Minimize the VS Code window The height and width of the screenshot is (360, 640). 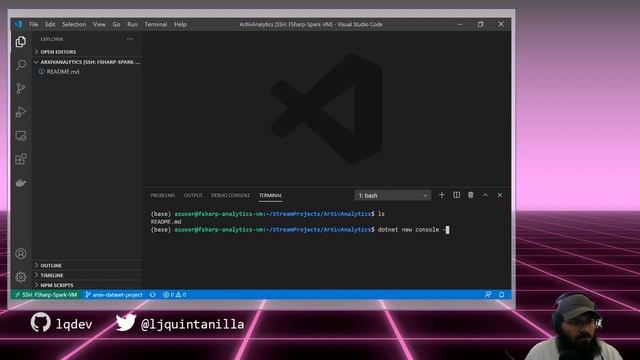[460, 24]
